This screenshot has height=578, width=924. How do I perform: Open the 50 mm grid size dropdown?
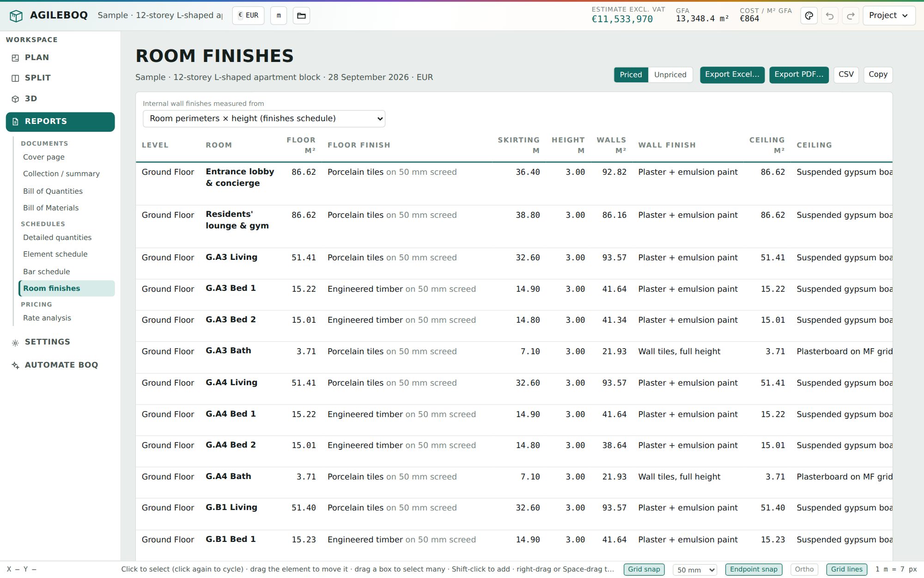click(x=695, y=570)
